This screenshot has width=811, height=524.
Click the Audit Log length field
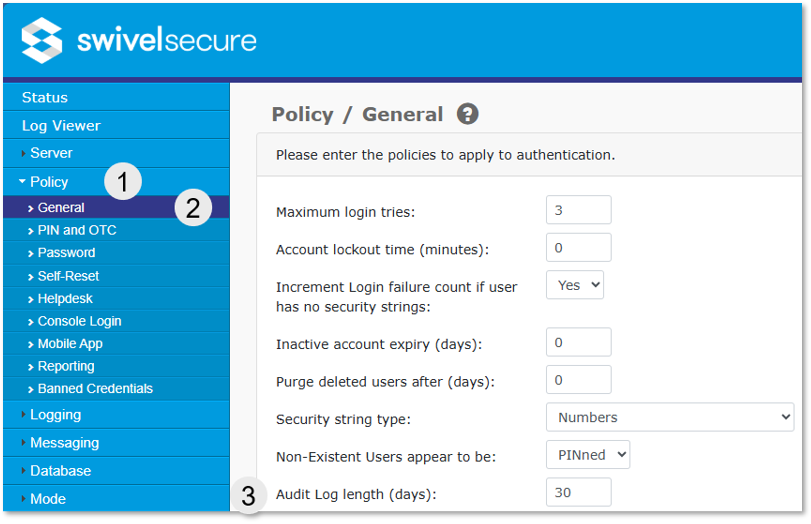578,493
